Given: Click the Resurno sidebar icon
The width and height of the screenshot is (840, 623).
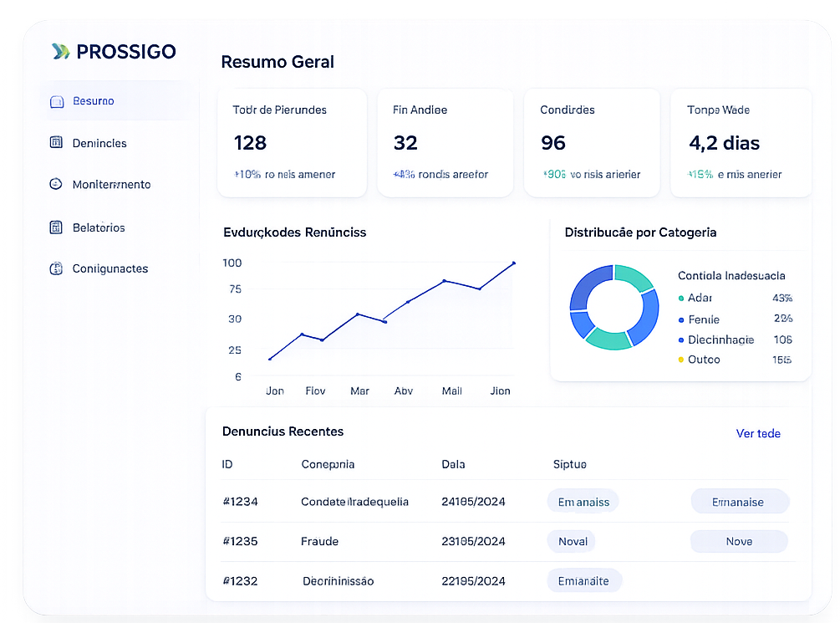Looking at the screenshot, I should pyautogui.click(x=57, y=101).
